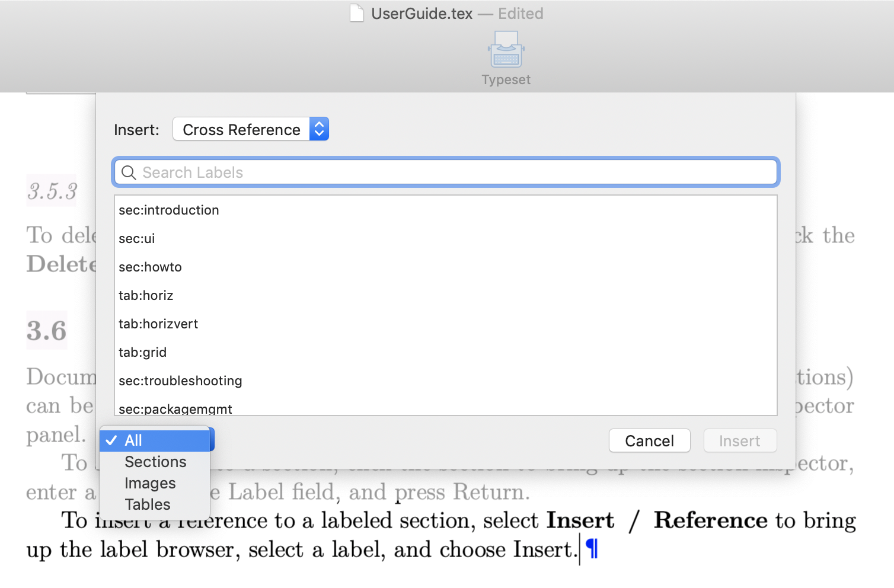Image resolution: width=894 pixels, height=588 pixels.
Task: Click the bold word Reference in document
Action: 710,520
